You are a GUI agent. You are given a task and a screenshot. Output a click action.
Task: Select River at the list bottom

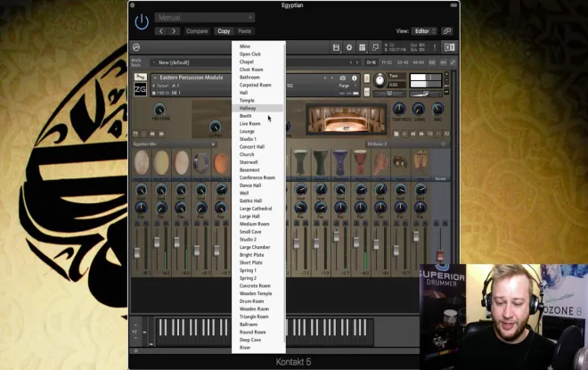click(245, 348)
